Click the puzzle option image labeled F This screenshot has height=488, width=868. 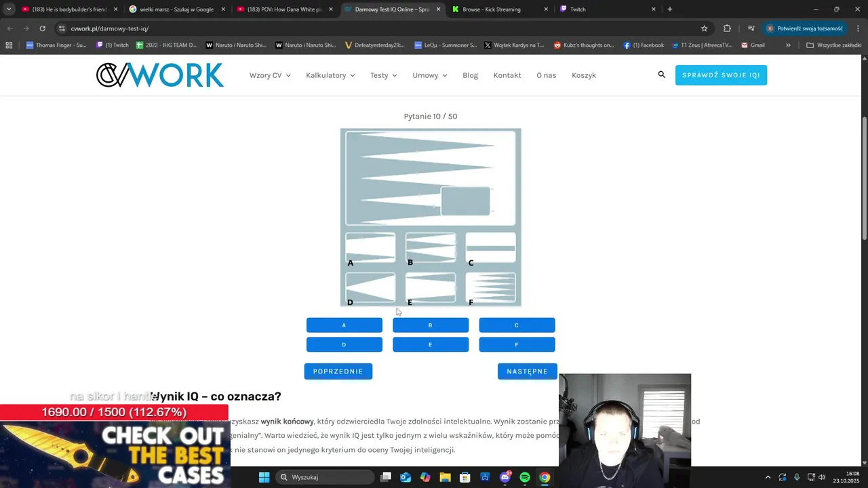coord(490,287)
